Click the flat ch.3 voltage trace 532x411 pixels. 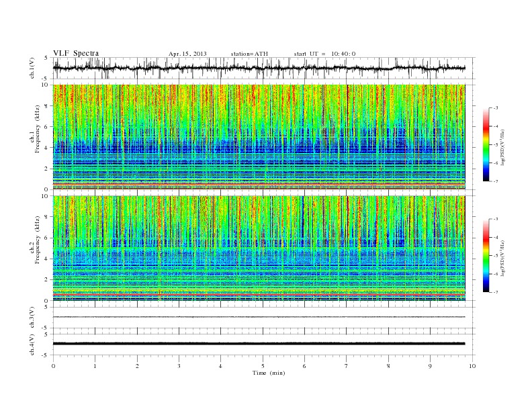pos(259,317)
